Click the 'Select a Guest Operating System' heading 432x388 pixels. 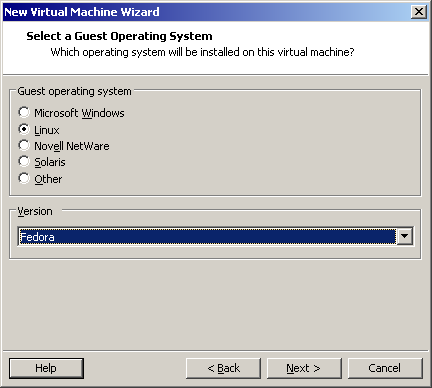tap(119, 36)
